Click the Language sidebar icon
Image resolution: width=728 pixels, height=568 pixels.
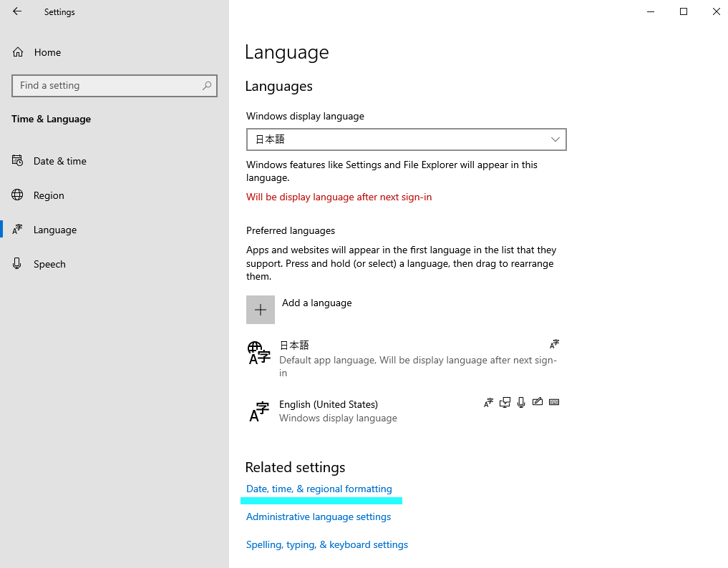coord(17,229)
